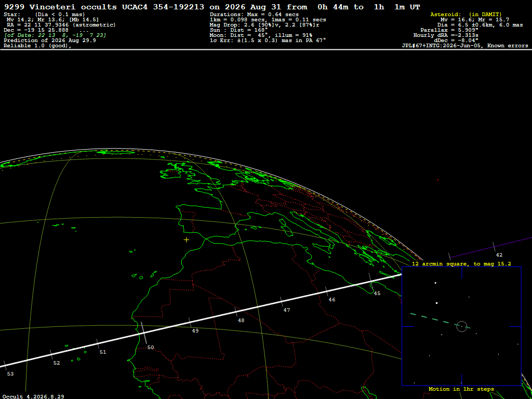This screenshot has height=399, width=532.
Task: Click the bright upper star in finder chart
Action: click(435, 283)
